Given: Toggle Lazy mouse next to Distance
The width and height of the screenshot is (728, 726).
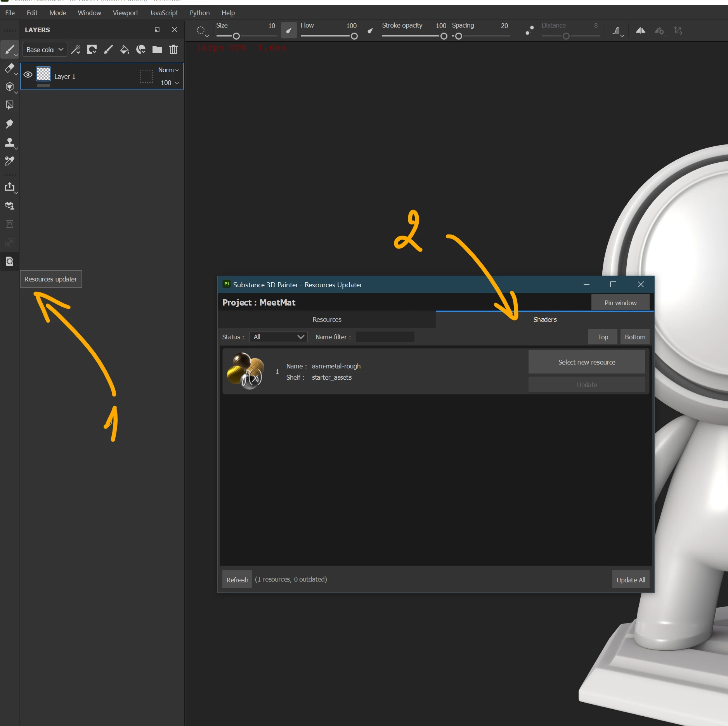Looking at the screenshot, I should (530, 30).
